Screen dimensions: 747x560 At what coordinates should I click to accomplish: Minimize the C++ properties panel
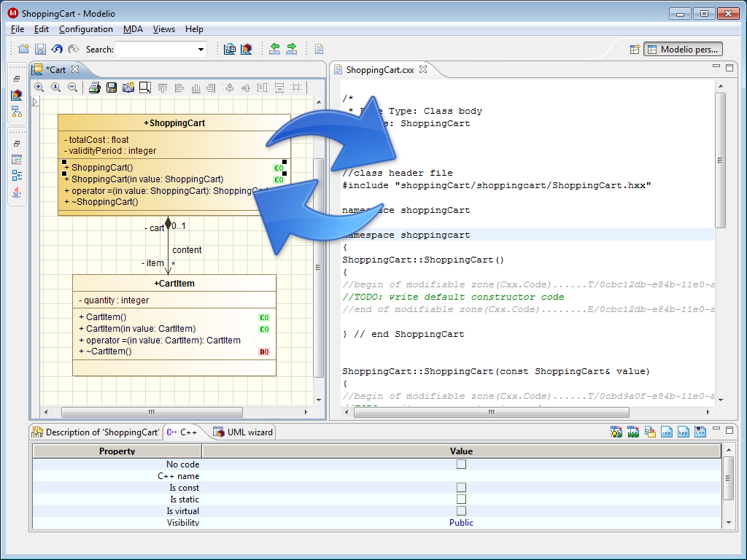(x=716, y=429)
